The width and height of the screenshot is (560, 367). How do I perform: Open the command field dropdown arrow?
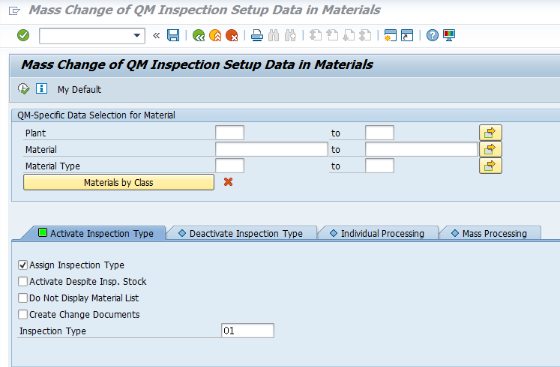tap(137, 36)
